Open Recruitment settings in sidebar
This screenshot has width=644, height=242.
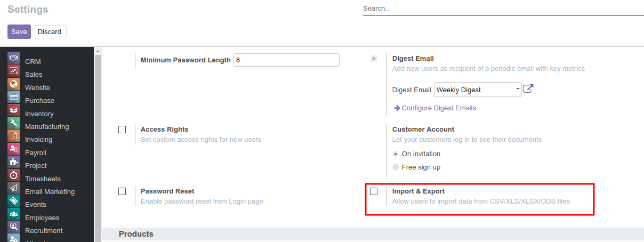pos(44,231)
